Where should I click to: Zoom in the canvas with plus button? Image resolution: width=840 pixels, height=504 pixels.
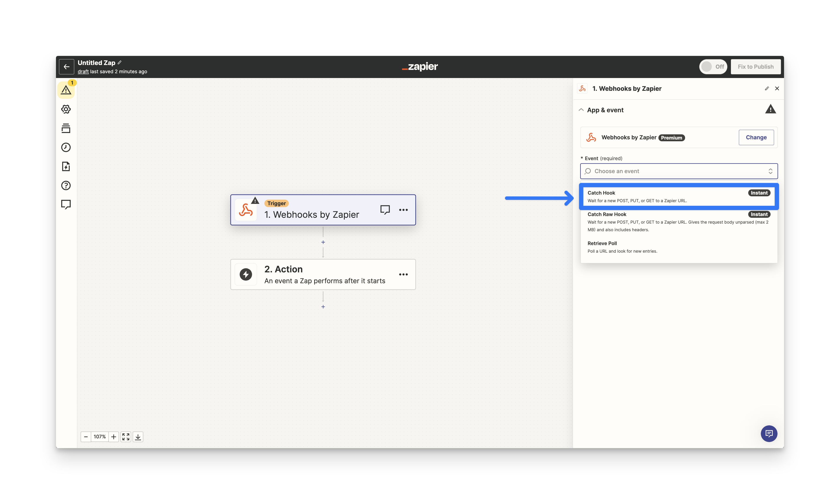113,437
